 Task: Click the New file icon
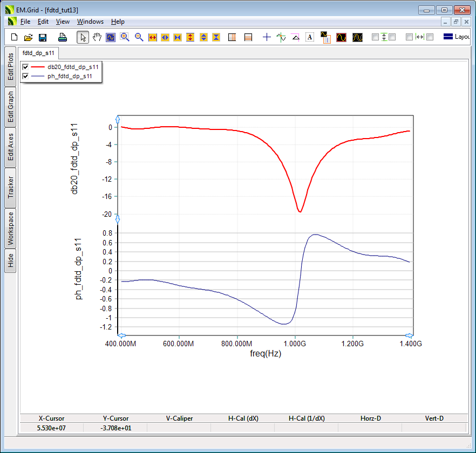click(15, 37)
